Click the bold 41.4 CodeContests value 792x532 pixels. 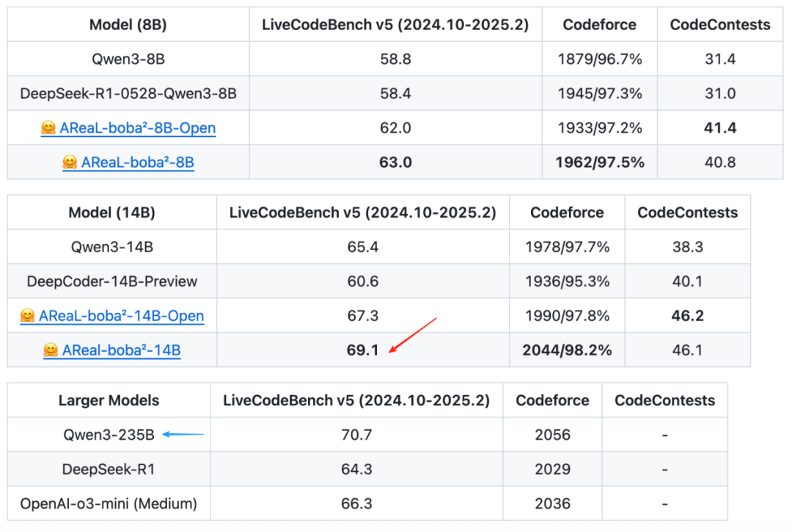pos(720,128)
